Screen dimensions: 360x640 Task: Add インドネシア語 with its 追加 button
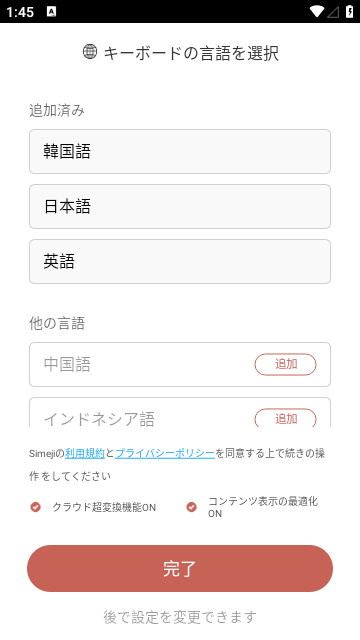coord(285,418)
